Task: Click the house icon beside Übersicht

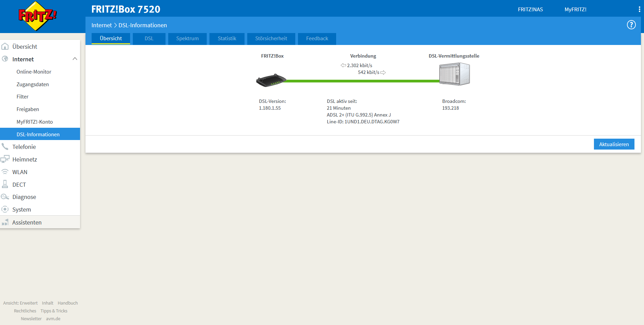Action: click(x=5, y=46)
